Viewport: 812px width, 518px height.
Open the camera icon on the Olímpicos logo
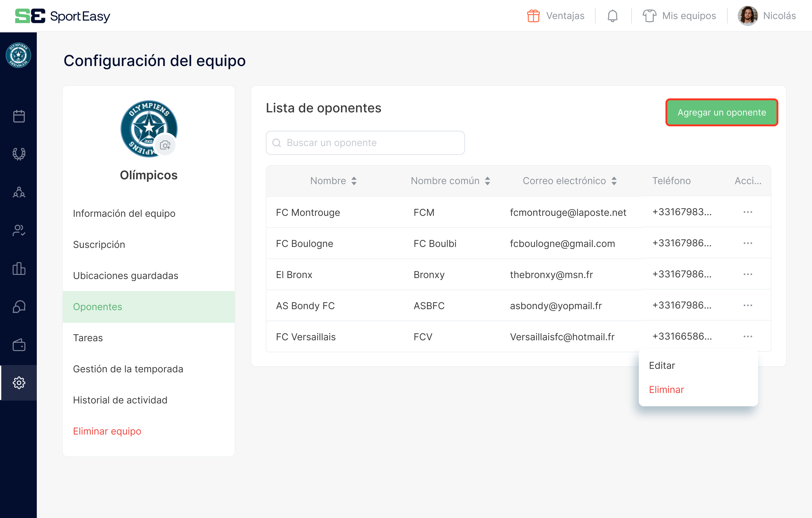tap(165, 145)
